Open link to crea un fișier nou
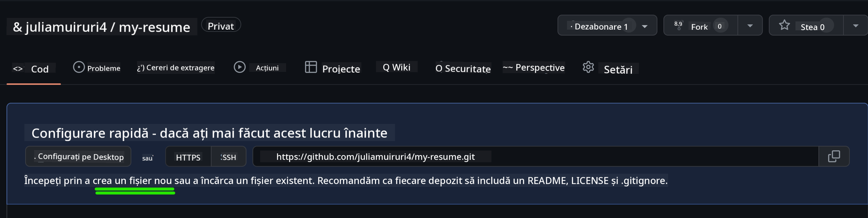Screen dimensions: 868x218 pos(134,181)
